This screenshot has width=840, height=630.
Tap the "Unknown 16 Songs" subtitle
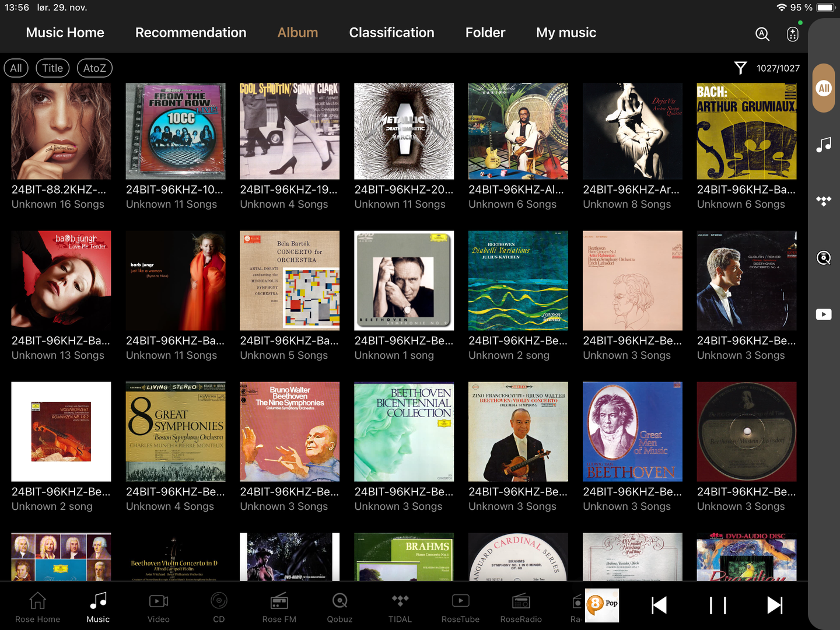point(58,204)
